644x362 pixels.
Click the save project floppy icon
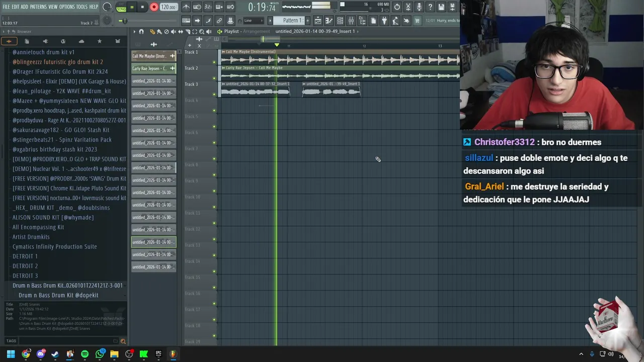tap(441, 7)
